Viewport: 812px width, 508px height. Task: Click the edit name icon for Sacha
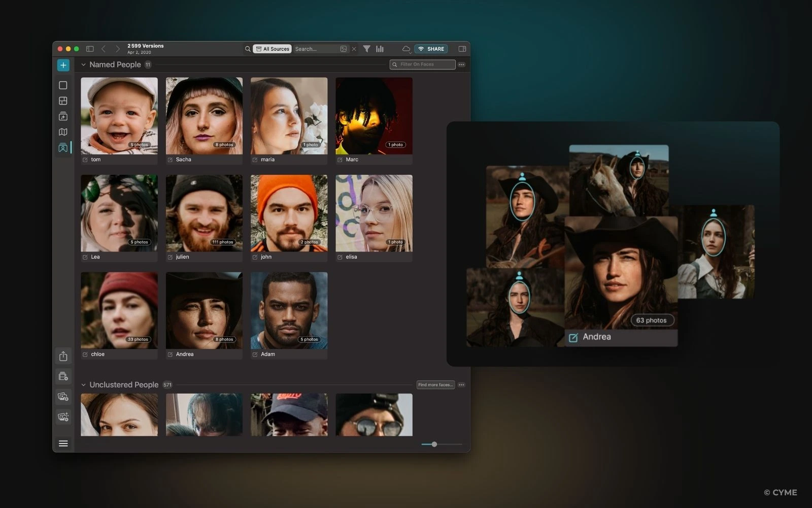pyautogui.click(x=170, y=160)
